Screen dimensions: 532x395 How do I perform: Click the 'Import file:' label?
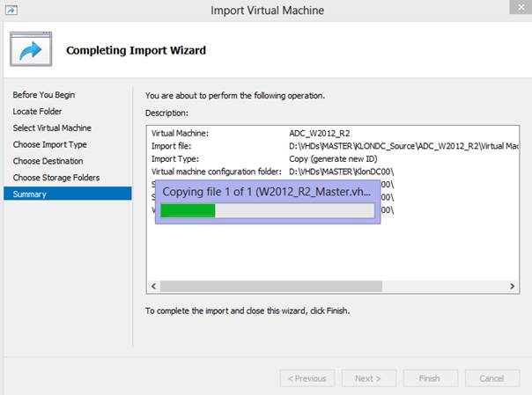point(172,146)
